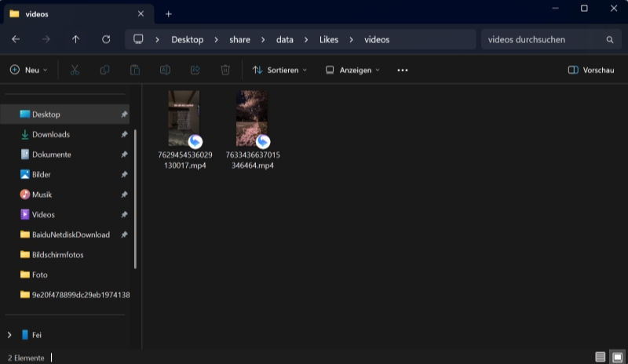Screen dimensions: 628x364
Task: Maximize the Explorer window
Action: (x=584, y=9)
